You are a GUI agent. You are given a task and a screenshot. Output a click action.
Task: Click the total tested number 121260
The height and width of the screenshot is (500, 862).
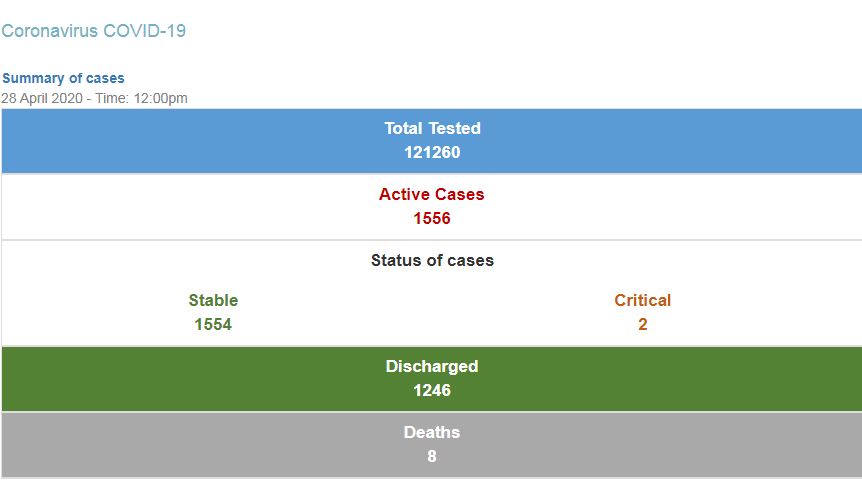pos(432,152)
